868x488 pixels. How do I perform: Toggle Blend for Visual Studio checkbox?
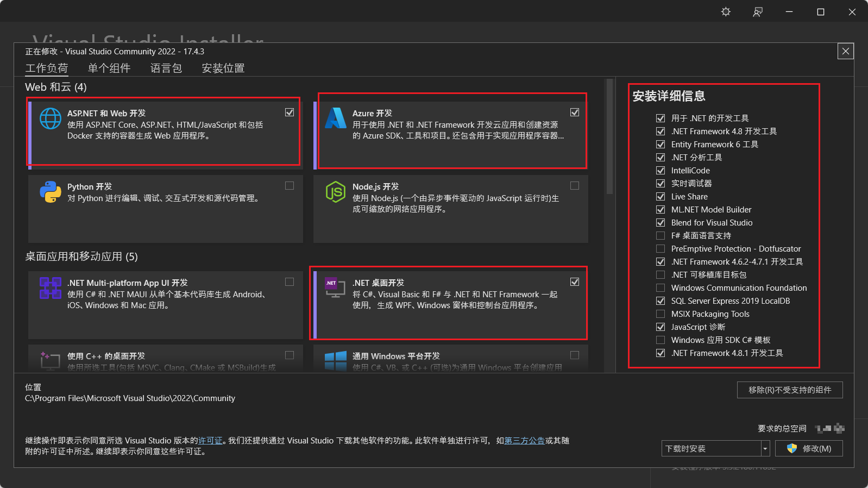coord(661,222)
